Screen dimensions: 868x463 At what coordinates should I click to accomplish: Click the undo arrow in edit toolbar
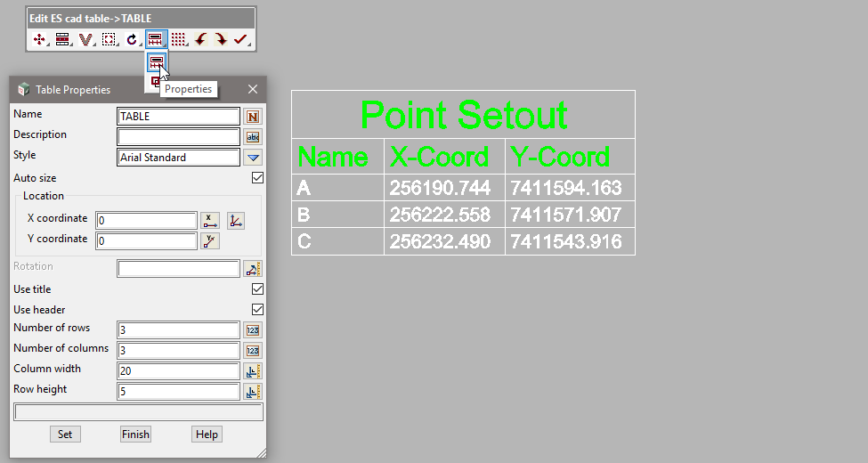(x=200, y=39)
